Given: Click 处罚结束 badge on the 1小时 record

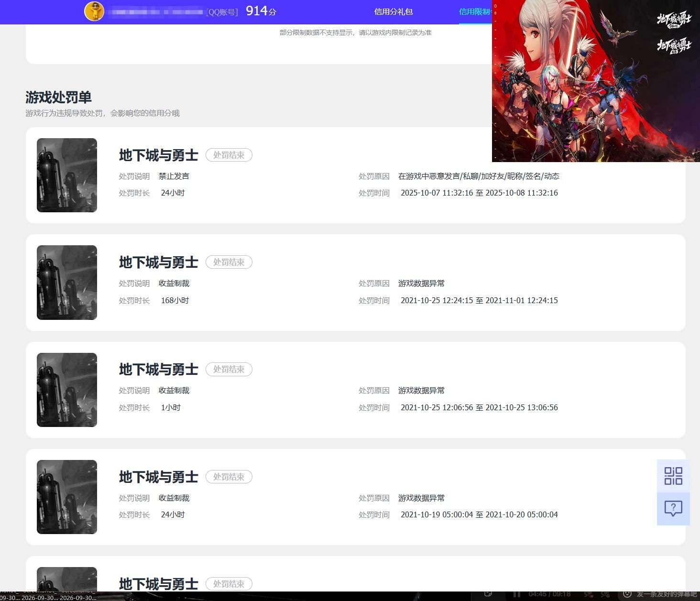Looking at the screenshot, I should pyautogui.click(x=229, y=369).
